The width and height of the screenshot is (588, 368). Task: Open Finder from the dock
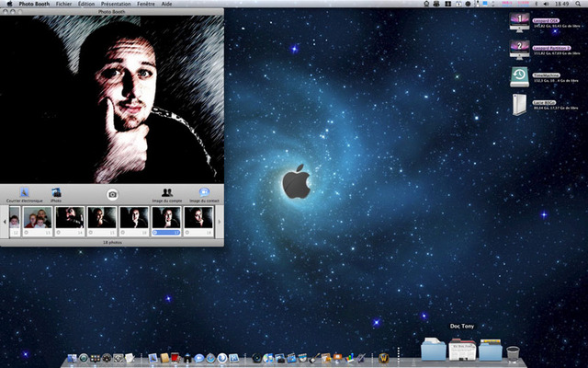[x=72, y=358]
